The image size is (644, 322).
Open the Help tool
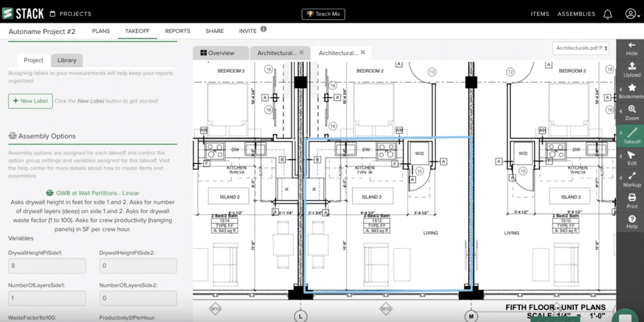tap(632, 222)
